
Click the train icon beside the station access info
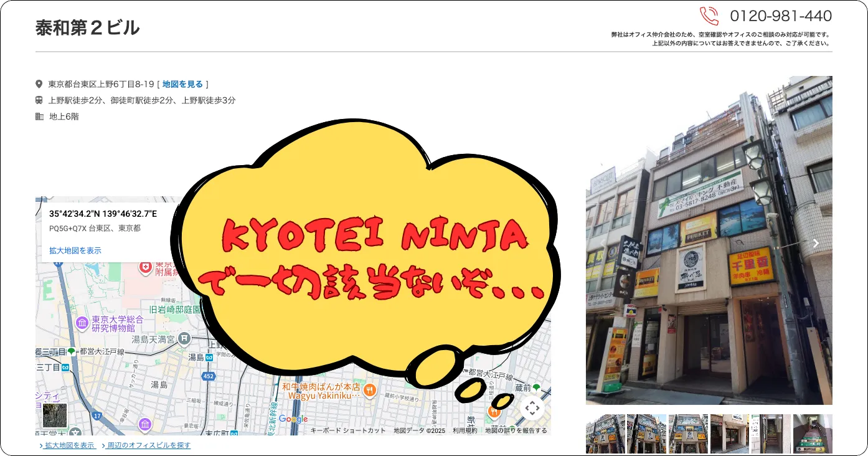39,100
